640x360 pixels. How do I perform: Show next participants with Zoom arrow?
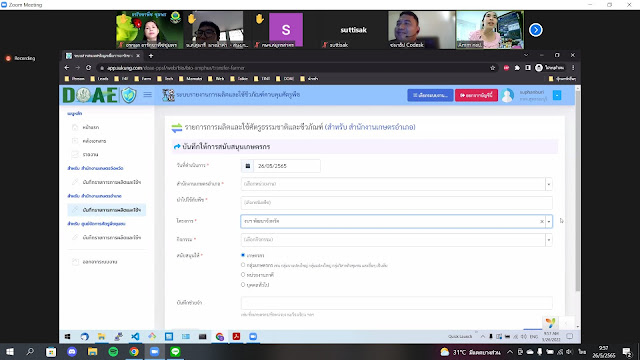pyautogui.click(x=536, y=30)
